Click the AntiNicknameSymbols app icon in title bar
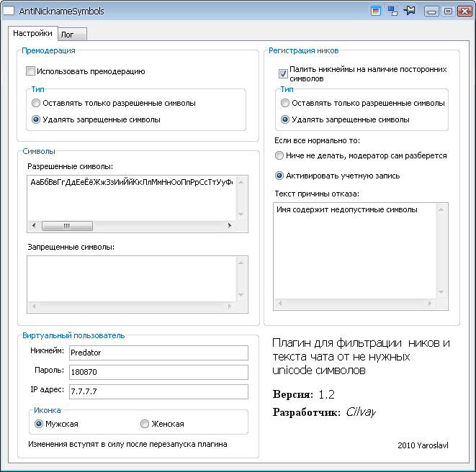Image resolution: width=476 pixels, height=472 pixels. pyautogui.click(x=10, y=11)
